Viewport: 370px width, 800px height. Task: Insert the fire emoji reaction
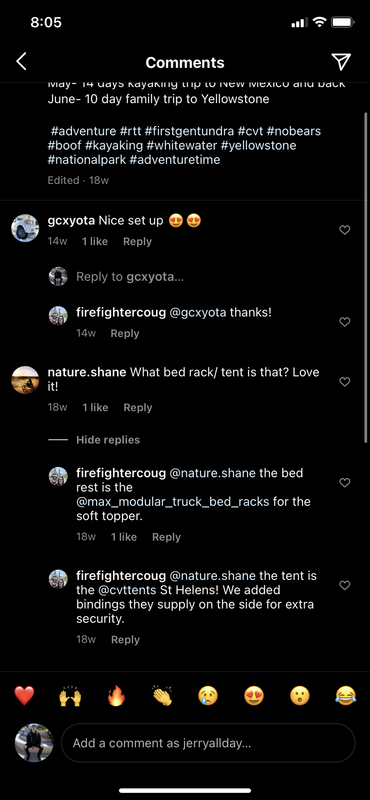pos(116,695)
